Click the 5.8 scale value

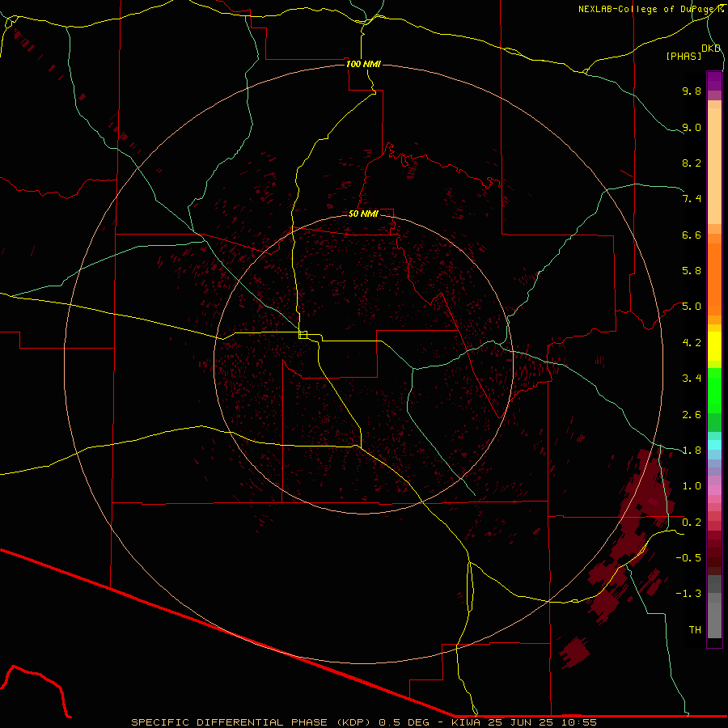(692, 271)
